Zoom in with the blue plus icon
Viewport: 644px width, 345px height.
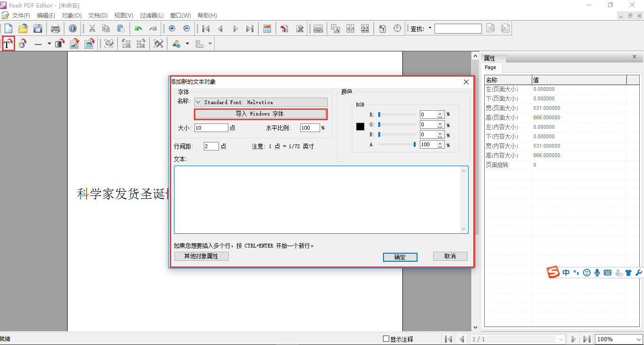coord(172,28)
